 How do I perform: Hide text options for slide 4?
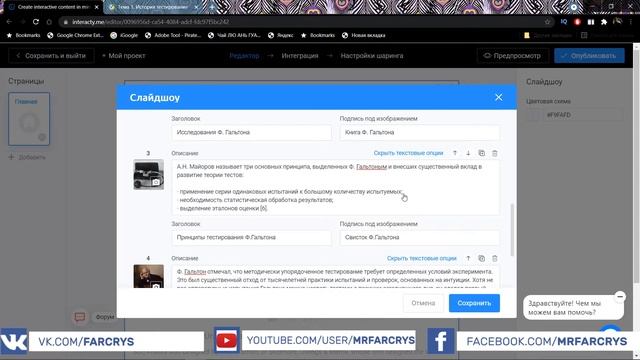click(x=422, y=258)
